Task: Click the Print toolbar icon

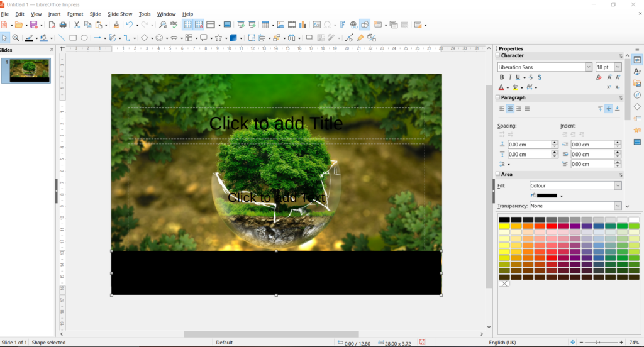Action: pyautogui.click(x=63, y=25)
